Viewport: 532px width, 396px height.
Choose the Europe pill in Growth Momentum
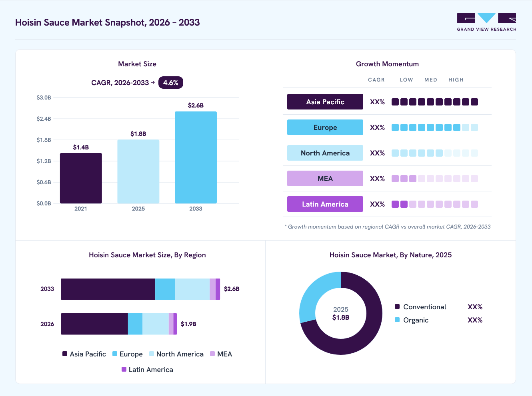tap(325, 127)
